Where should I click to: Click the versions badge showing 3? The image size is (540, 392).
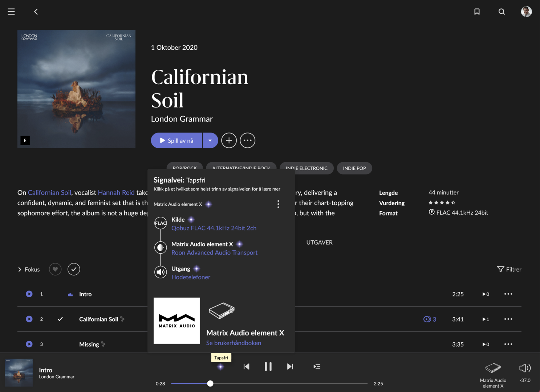coord(430,319)
